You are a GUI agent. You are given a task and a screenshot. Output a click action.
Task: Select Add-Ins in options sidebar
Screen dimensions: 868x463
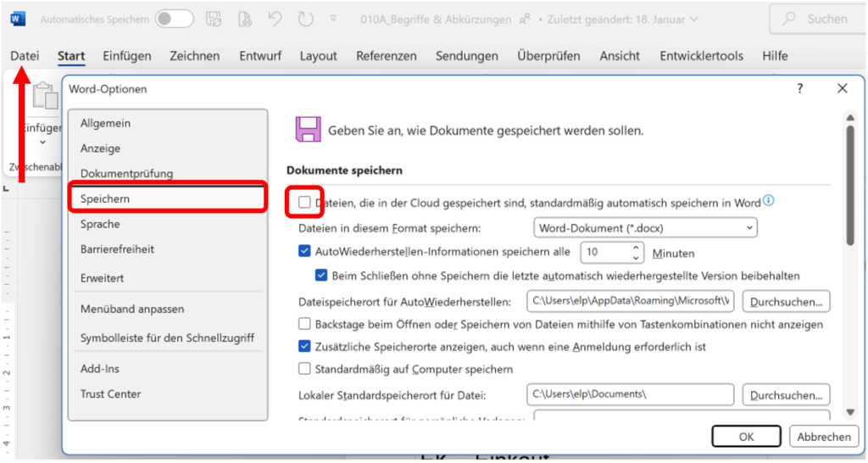(x=167, y=368)
